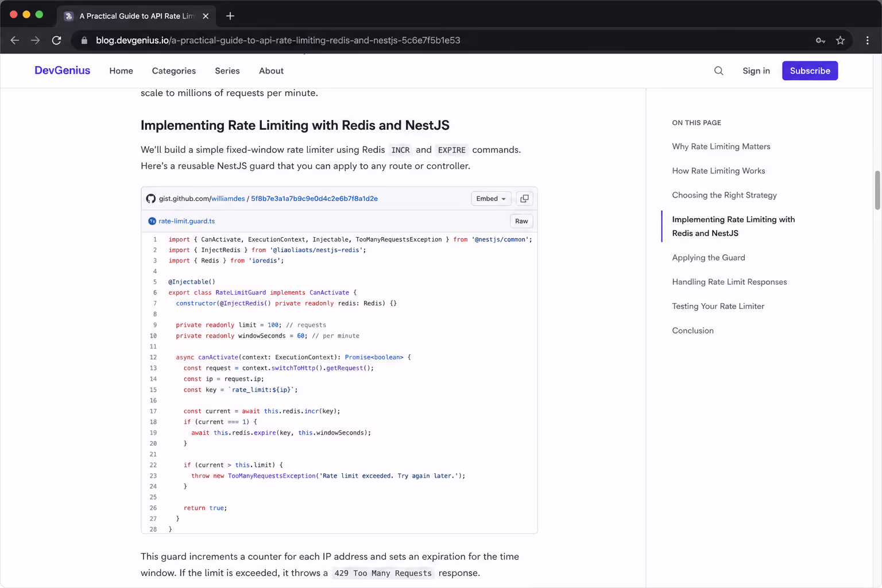The height and width of the screenshot is (588, 882).
Task: Click the Subscribe button
Action: 810,71
